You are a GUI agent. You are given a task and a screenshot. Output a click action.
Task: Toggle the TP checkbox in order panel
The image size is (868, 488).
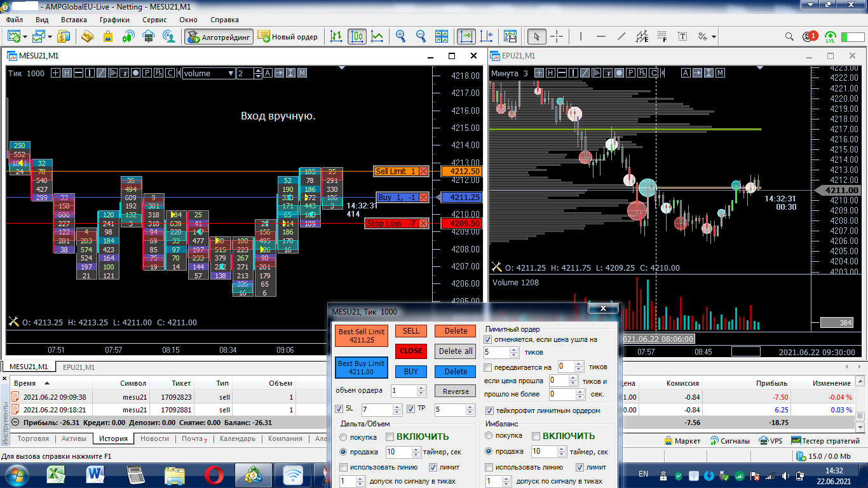point(410,409)
